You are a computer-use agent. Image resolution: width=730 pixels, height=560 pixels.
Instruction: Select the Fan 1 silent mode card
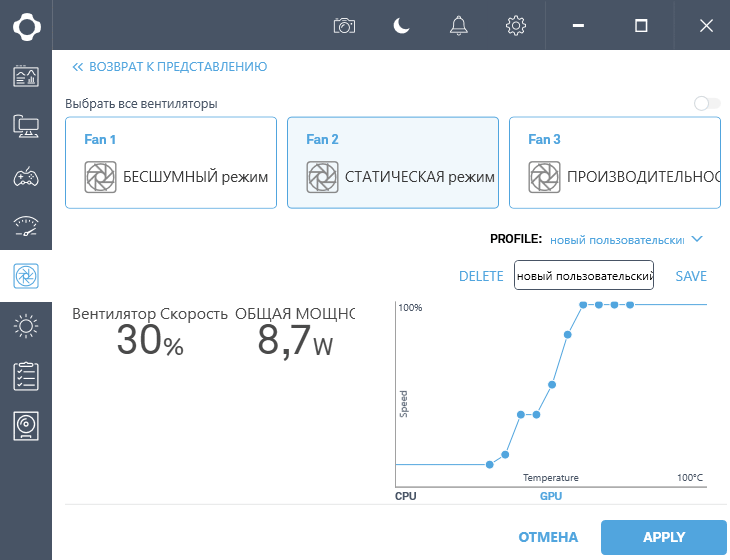pos(171,162)
